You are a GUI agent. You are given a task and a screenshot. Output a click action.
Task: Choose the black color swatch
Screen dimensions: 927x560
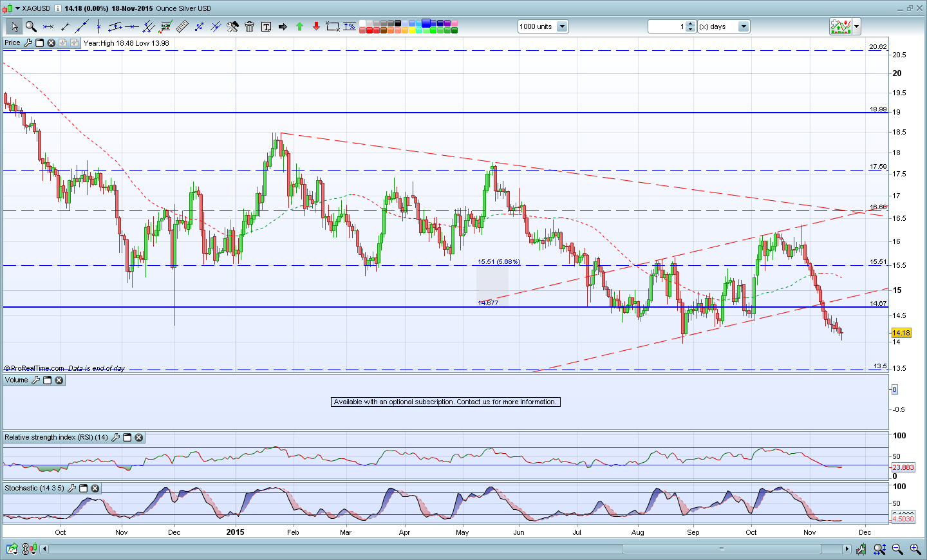click(x=398, y=23)
